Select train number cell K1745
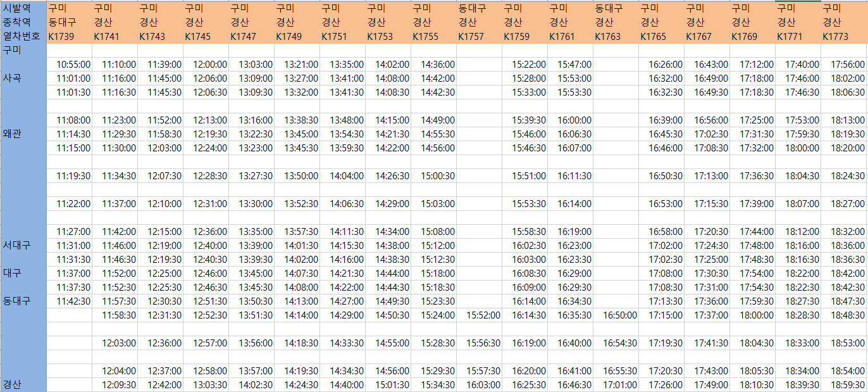Image resolution: width=868 pixels, height=392 pixels. click(x=206, y=36)
